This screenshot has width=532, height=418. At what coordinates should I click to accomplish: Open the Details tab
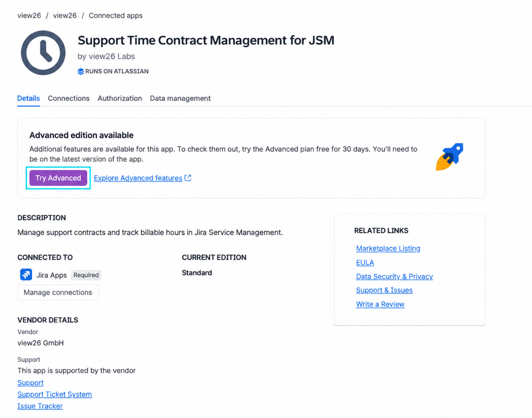tap(29, 98)
